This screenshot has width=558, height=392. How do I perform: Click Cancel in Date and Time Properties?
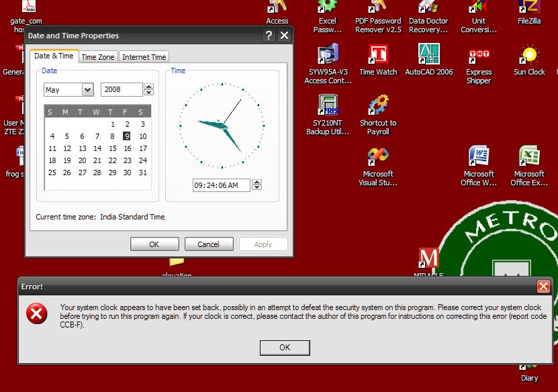[x=209, y=244]
